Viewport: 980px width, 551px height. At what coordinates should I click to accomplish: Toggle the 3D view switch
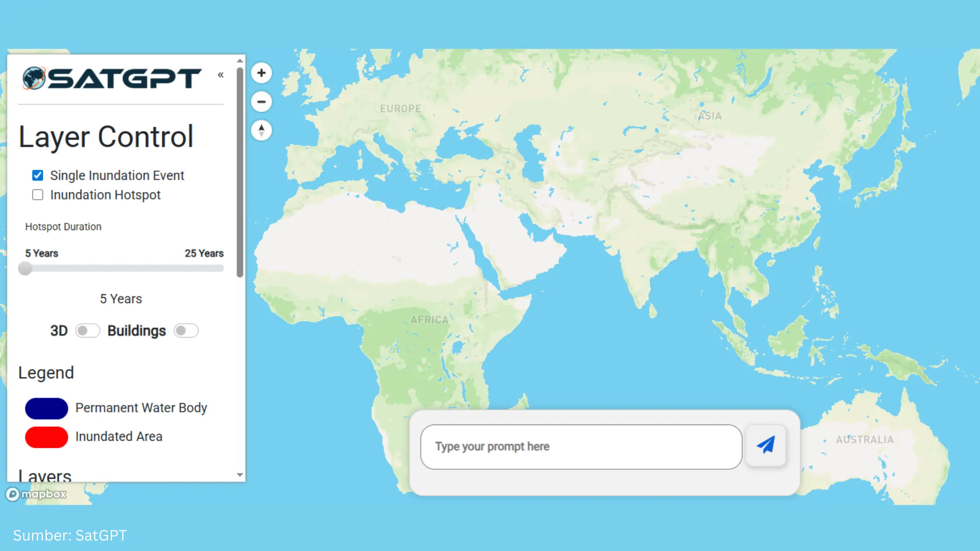tap(87, 331)
